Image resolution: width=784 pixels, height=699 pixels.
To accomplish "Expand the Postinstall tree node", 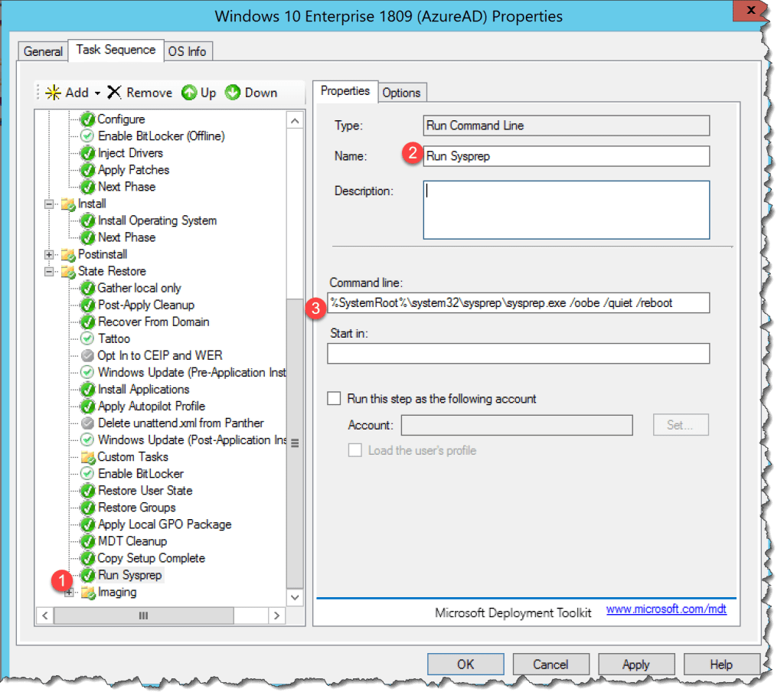I will pyautogui.click(x=47, y=254).
